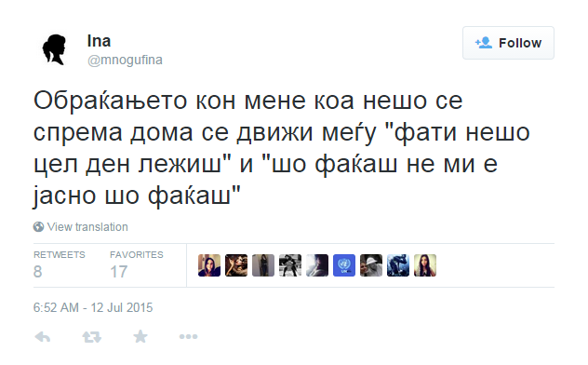This screenshot has height=365, width=588.
Task: Click the add-person icon in Follow button
Action: pyautogui.click(x=484, y=43)
